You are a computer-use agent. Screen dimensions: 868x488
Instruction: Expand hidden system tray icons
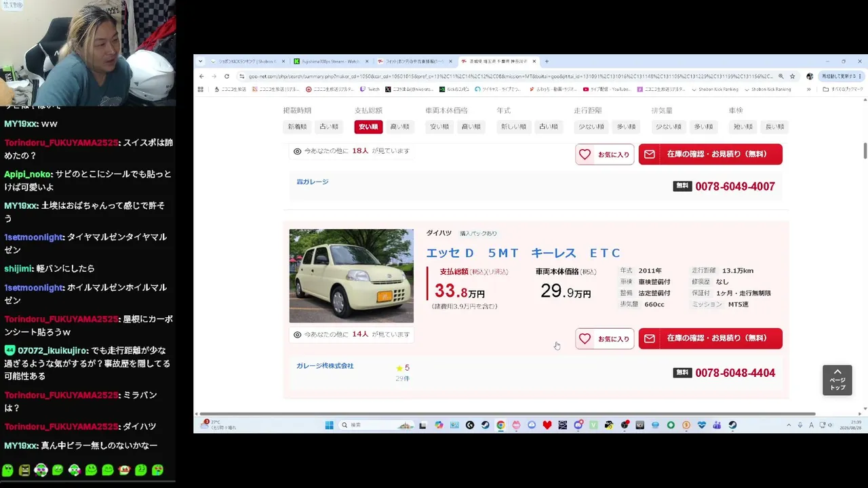(x=789, y=425)
